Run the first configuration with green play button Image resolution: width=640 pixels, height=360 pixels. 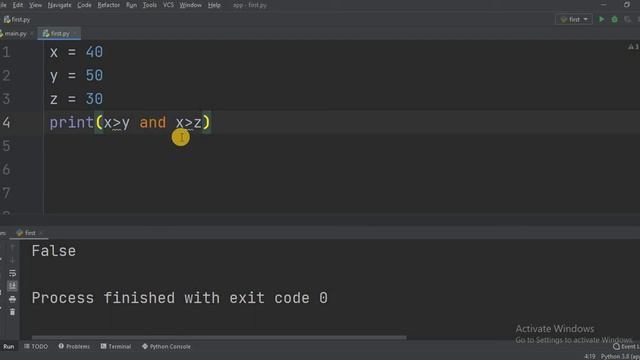(x=601, y=19)
